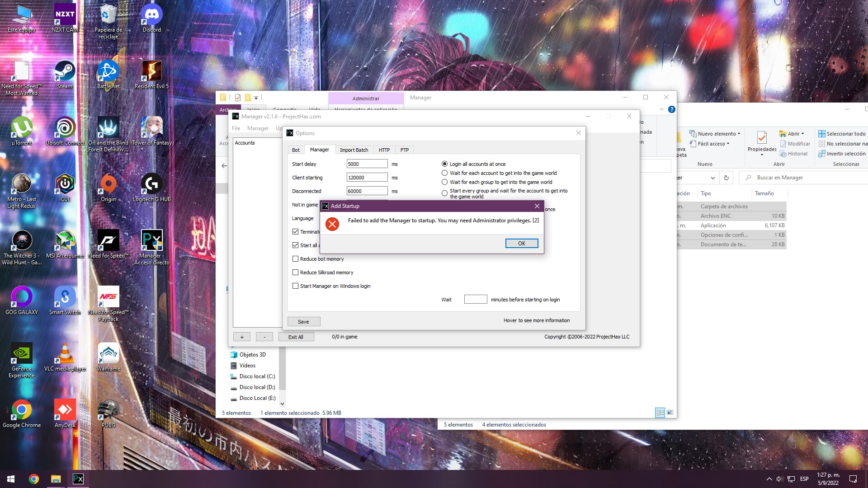Select Wait for each account radio option
This screenshot has width=868, height=488.
(x=445, y=173)
